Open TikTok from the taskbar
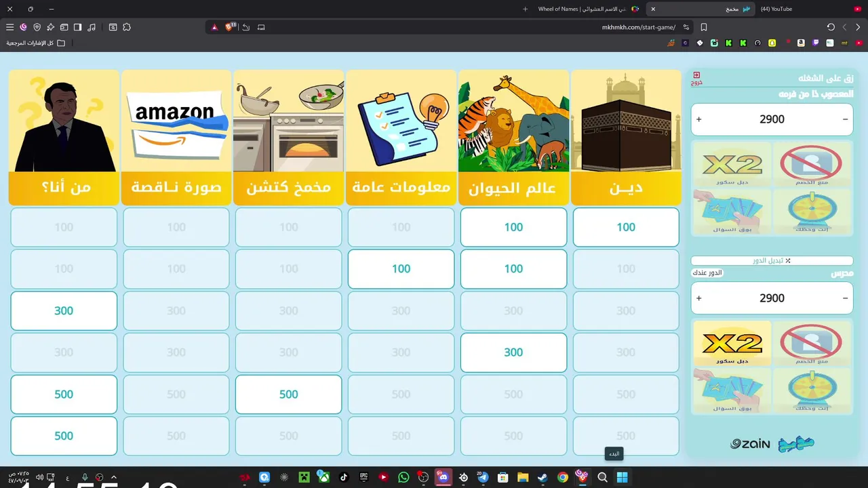This screenshot has height=488, width=868. 344,477
